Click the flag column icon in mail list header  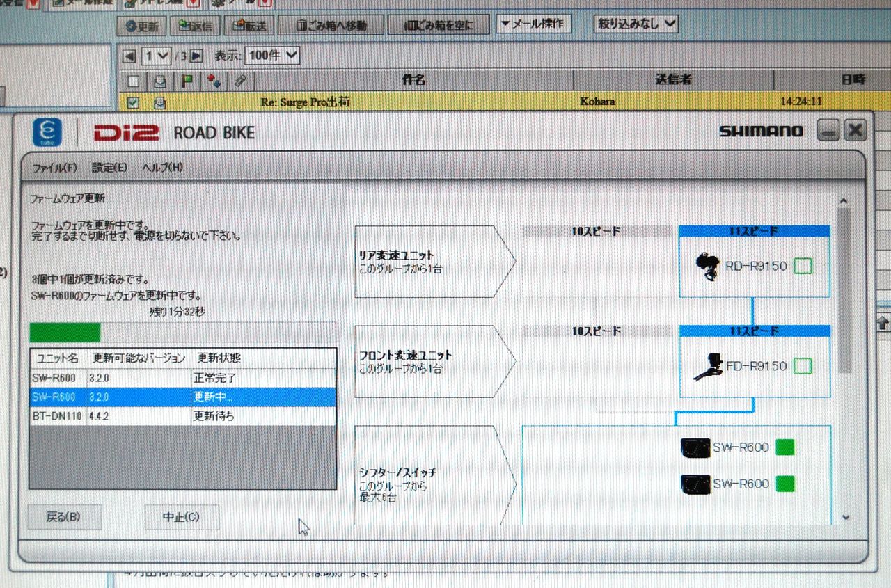click(x=187, y=81)
